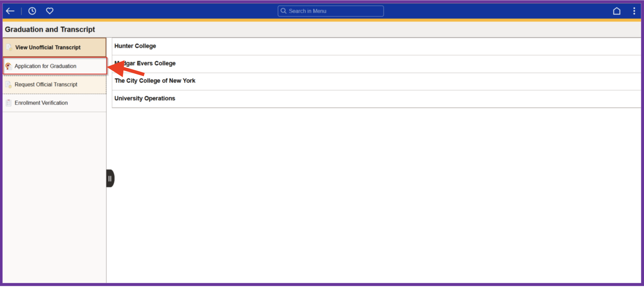Click the Application for Graduation icon

pos(9,66)
